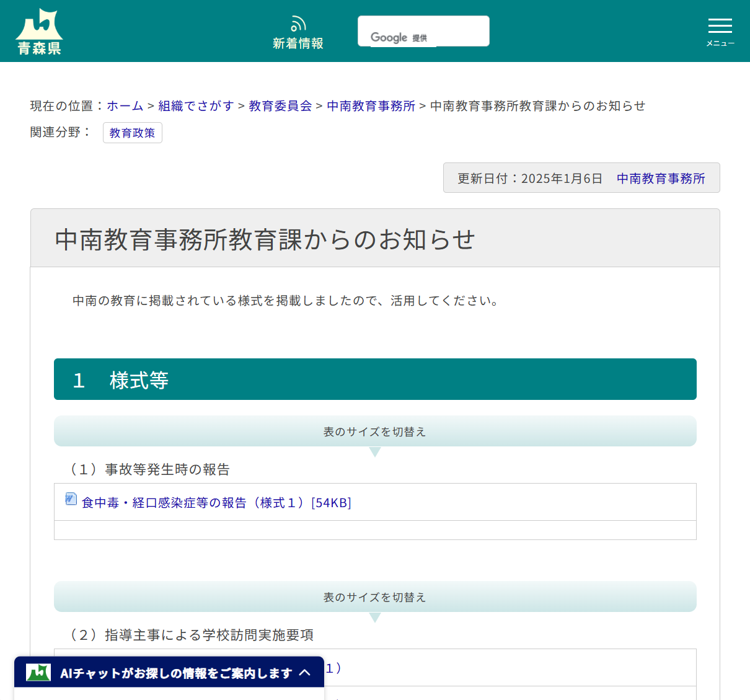Click the down triangle below first 表のサイズを切替え

point(375,452)
